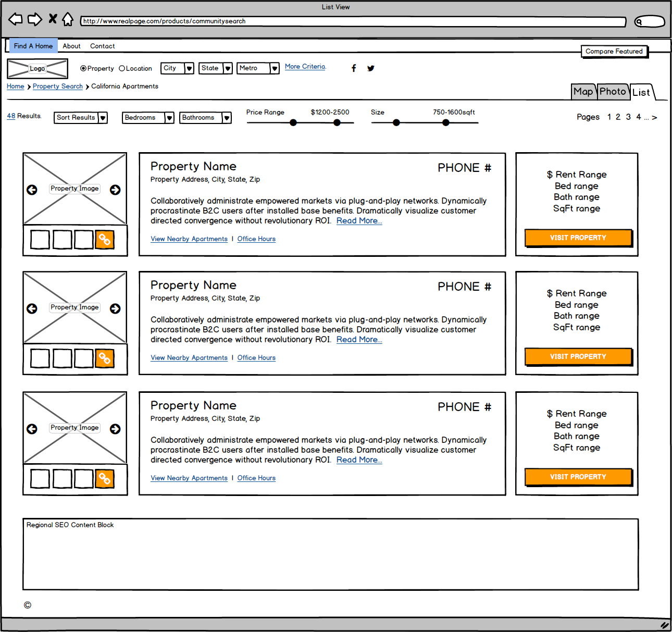Go to browser home icon
Viewport: 672px width, 632px height.
point(68,19)
